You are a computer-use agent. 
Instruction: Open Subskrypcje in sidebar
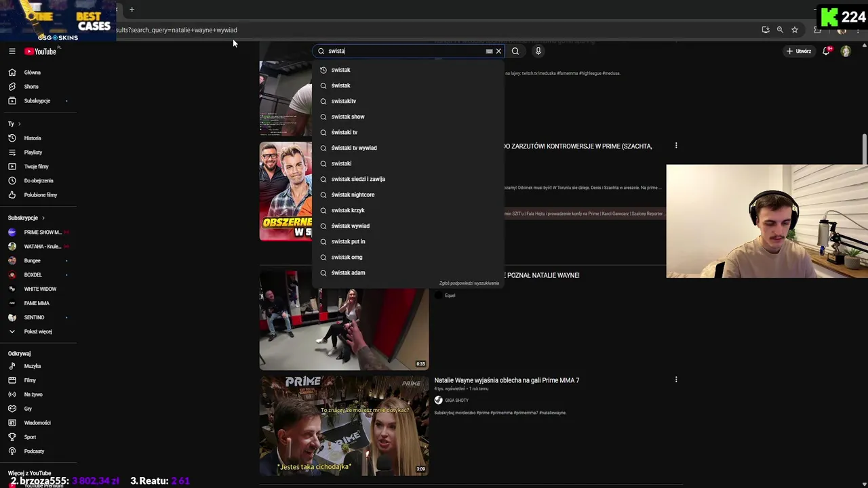tap(39, 101)
